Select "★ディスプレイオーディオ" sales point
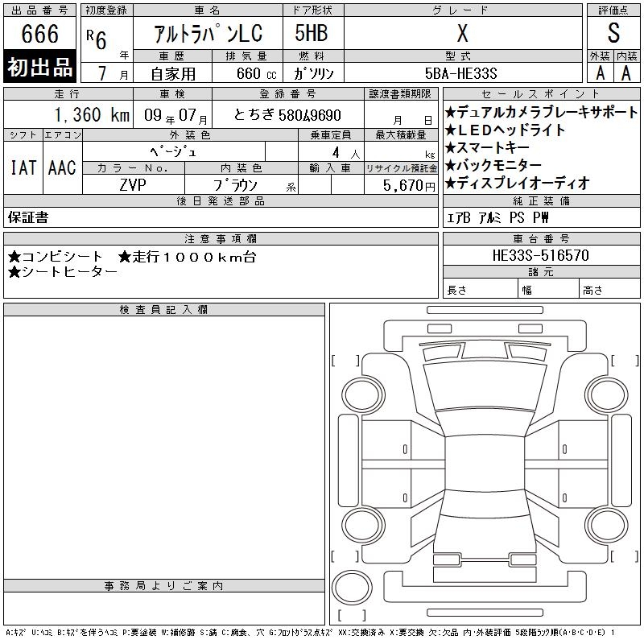This screenshot has height=644, width=644. click(x=518, y=183)
